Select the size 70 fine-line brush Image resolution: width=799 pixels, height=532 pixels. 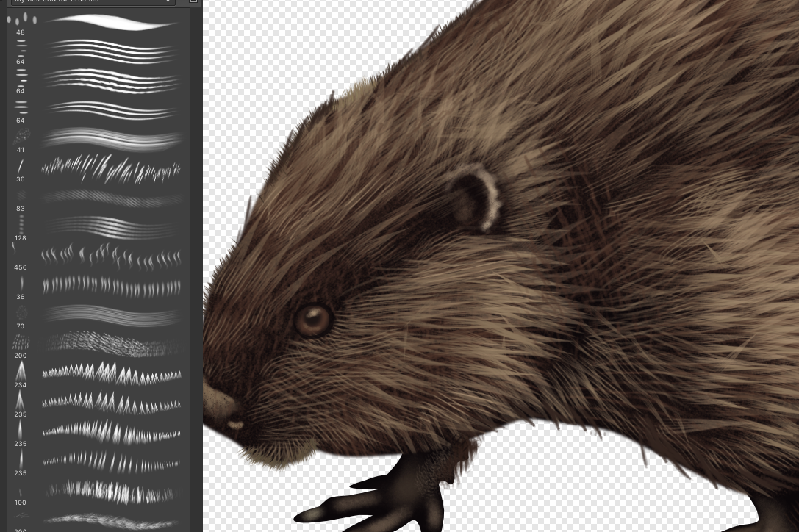pyautogui.click(x=110, y=314)
